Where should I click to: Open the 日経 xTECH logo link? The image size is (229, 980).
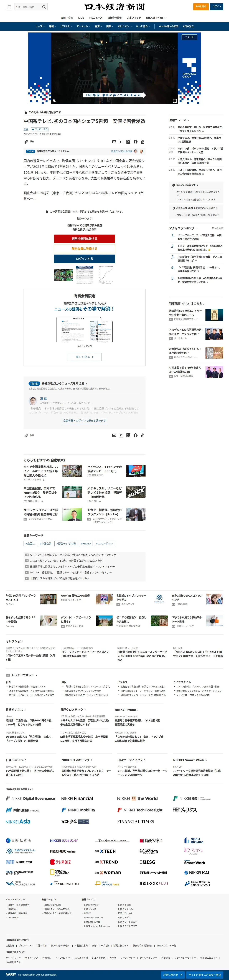pyautogui.click(x=105, y=851)
